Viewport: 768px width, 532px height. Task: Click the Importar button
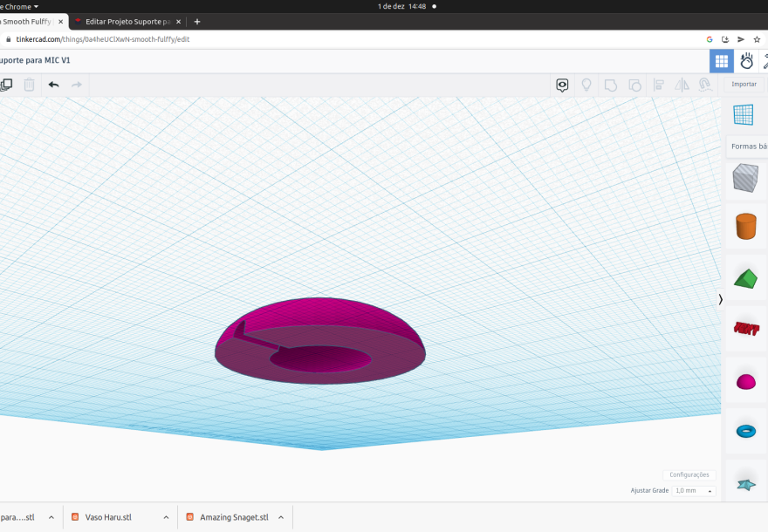(744, 85)
